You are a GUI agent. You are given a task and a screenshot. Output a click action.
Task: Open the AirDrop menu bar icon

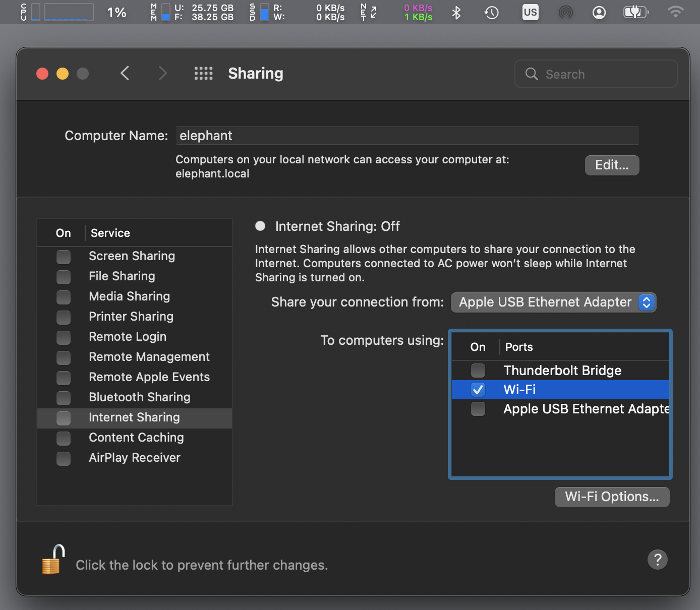pyautogui.click(x=566, y=13)
